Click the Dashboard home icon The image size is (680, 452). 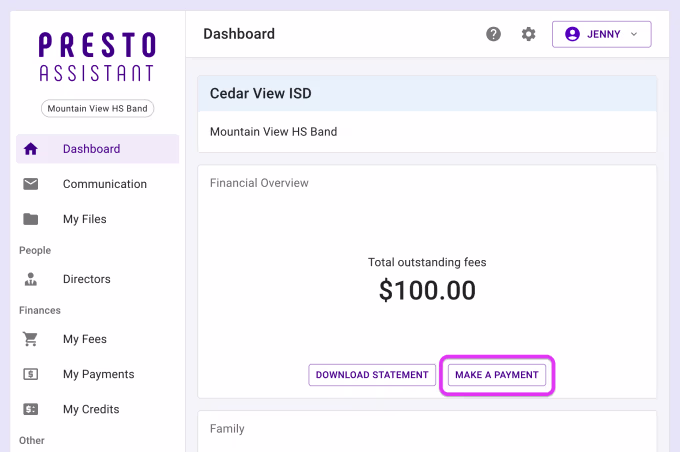point(31,149)
